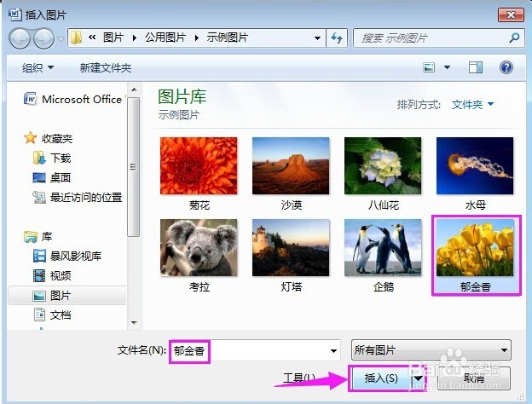Image resolution: width=532 pixels, height=404 pixels.
Task: Click the folder icon in address bar
Action: tap(76, 38)
